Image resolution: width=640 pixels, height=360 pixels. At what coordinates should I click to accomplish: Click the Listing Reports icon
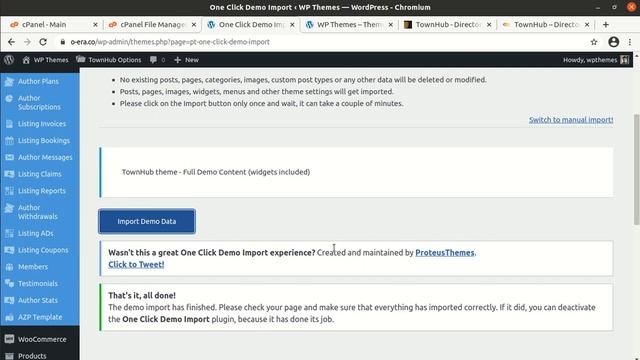tap(9, 191)
